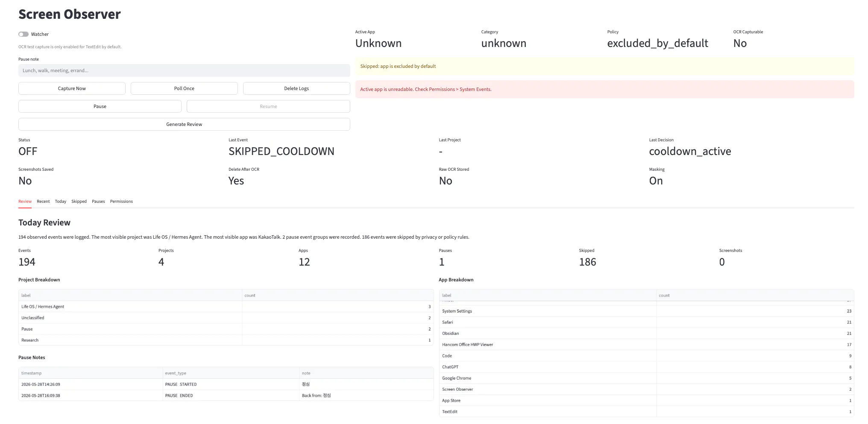Click the 2026-05-28T16:09:38 timestamp cell
The width and height of the screenshot is (868, 424).
click(91, 395)
